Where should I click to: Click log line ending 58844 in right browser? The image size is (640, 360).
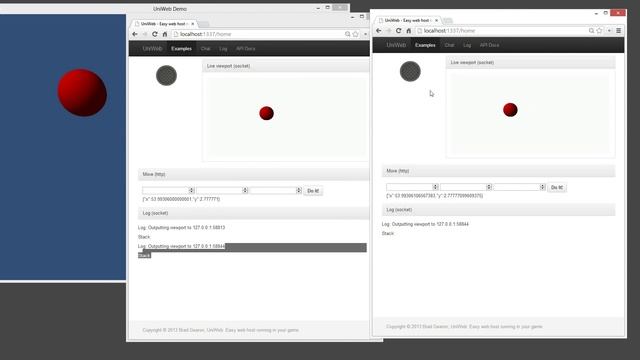[x=425, y=224]
